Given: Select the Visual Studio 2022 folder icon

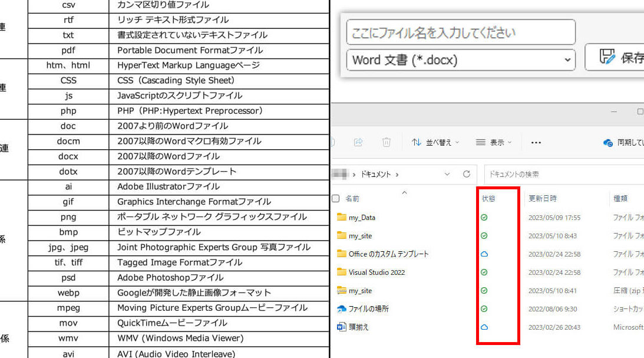Looking at the screenshot, I should [341, 272].
